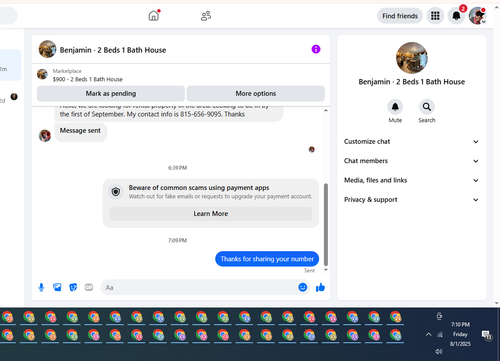Click the Sent status label

click(309, 270)
